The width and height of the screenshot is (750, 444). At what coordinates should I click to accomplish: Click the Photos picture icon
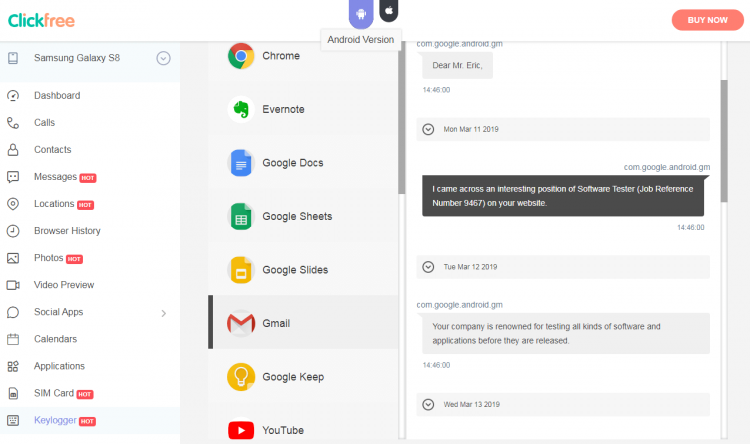(x=13, y=258)
